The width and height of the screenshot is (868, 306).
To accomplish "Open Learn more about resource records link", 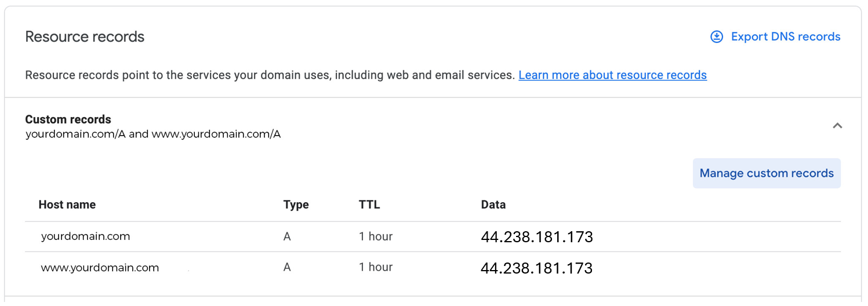I will (612, 75).
